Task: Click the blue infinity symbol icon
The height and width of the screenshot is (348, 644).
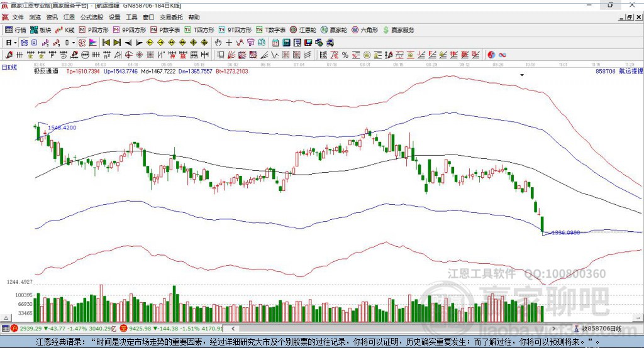Action: pyautogui.click(x=502, y=55)
